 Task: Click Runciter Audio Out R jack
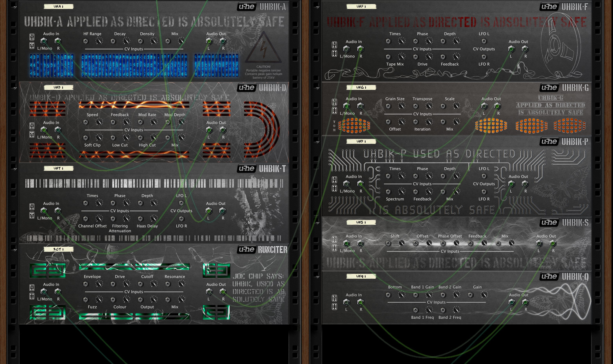click(223, 292)
